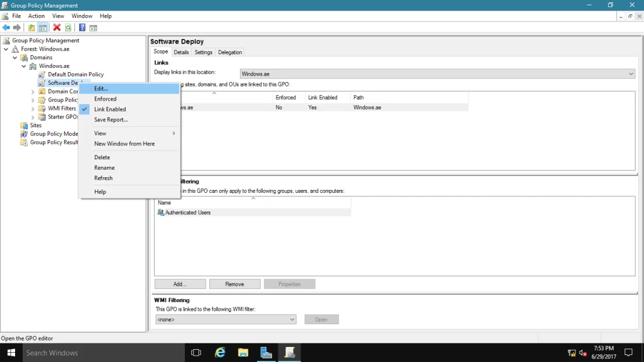
Task: Click the Path column header
Action: pyautogui.click(x=409, y=97)
